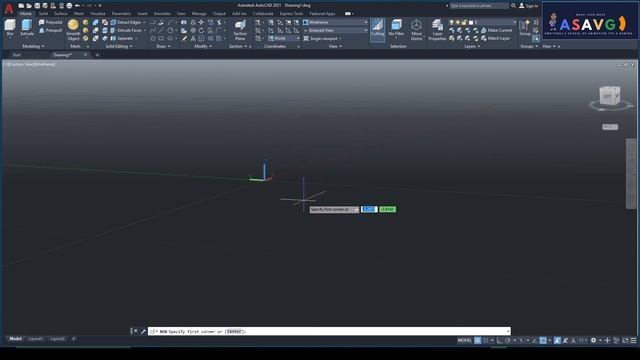Open Layer Properties manager
Screen dimensions: 640x360
click(437, 29)
